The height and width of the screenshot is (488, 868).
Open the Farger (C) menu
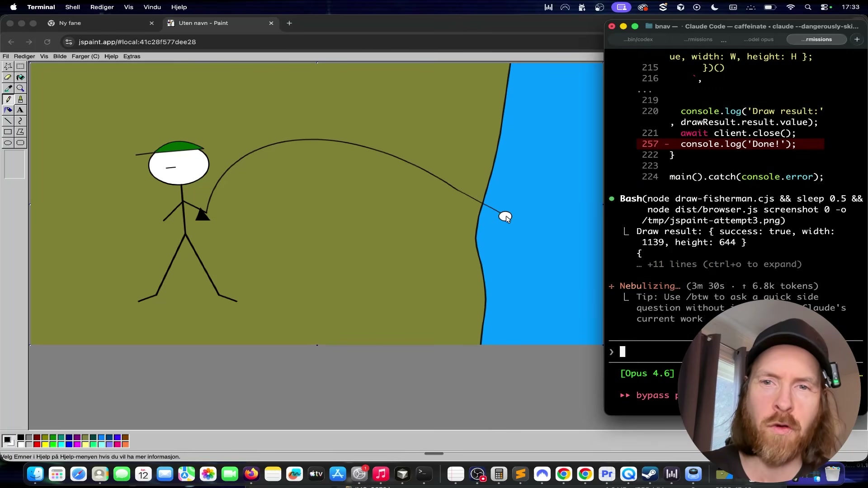click(x=85, y=56)
